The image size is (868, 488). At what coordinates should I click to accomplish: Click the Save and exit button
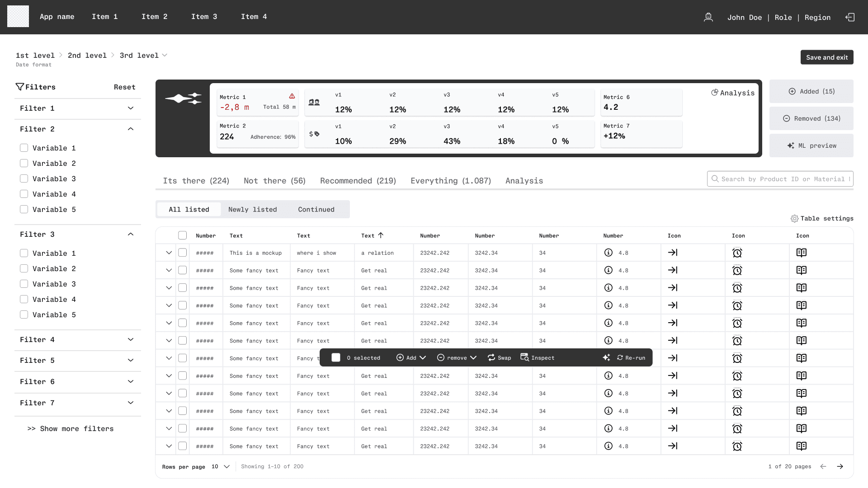tap(826, 57)
